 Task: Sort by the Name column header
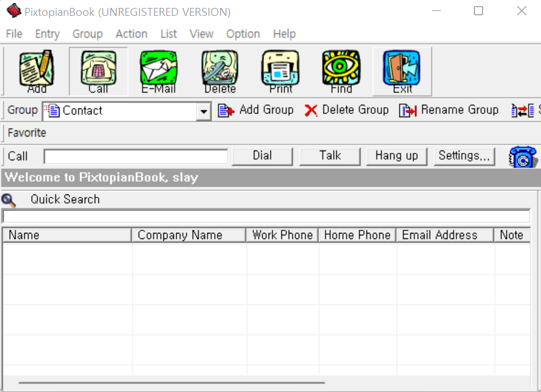(x=67, y=235)
